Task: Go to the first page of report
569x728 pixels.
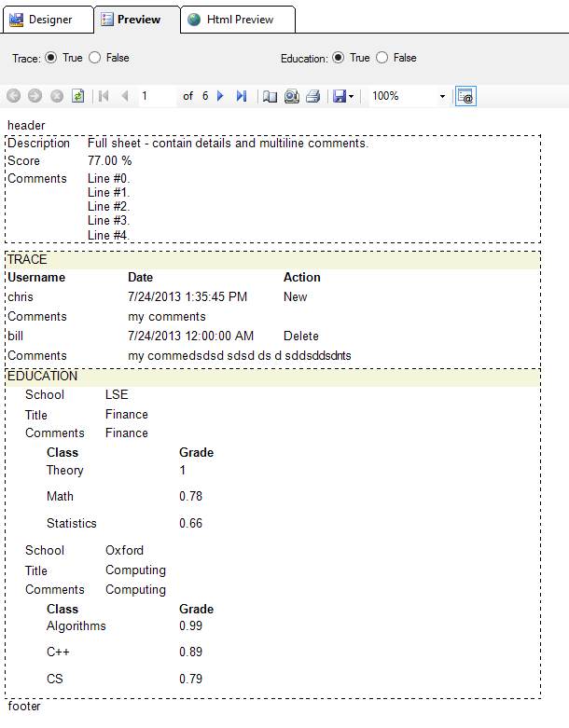Action: 103,96
